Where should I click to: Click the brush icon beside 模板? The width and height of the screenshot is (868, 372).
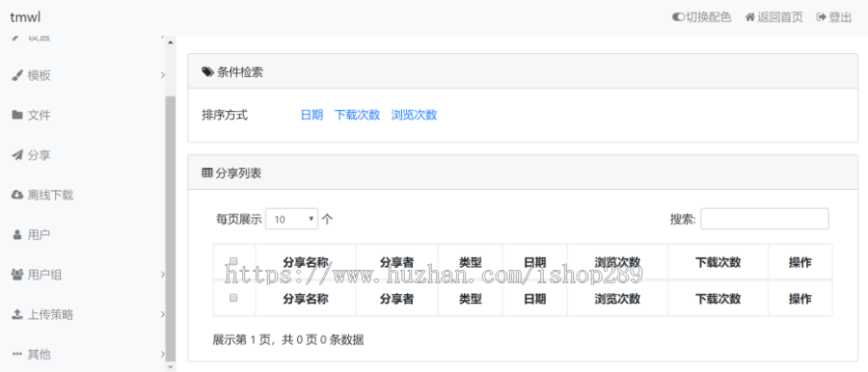click(x=17, y=75)
